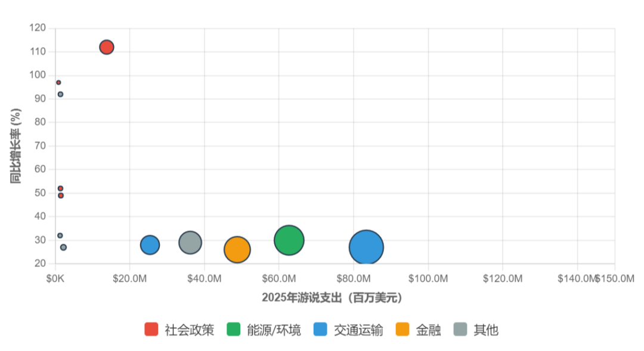Select the green 能源/环境 bubble

[x=289, y=240]
